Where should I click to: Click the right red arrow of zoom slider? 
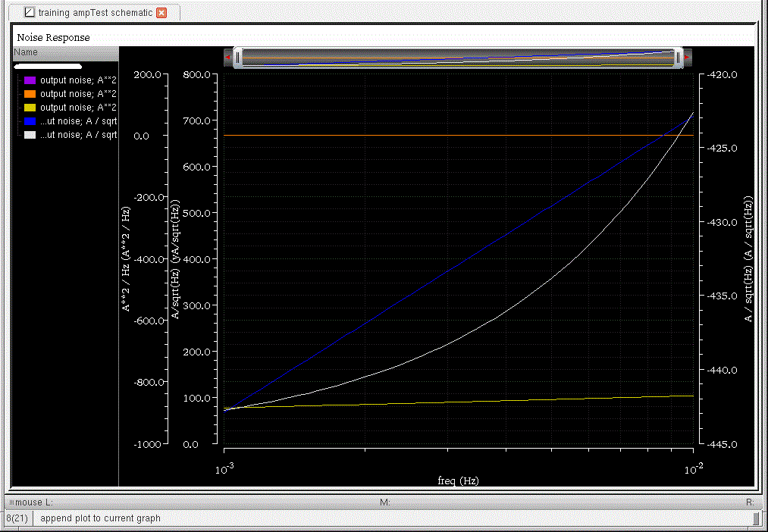point(687,57)
